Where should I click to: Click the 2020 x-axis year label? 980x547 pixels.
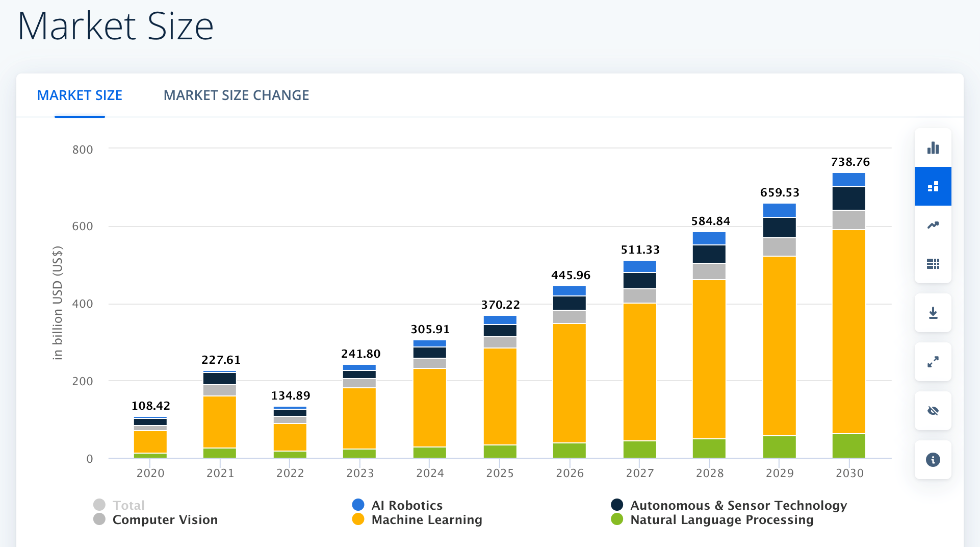pyautogui.click(x=150, y=473)
